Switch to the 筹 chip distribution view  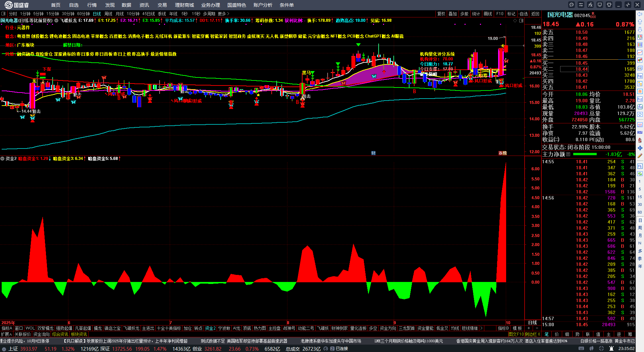630,334
